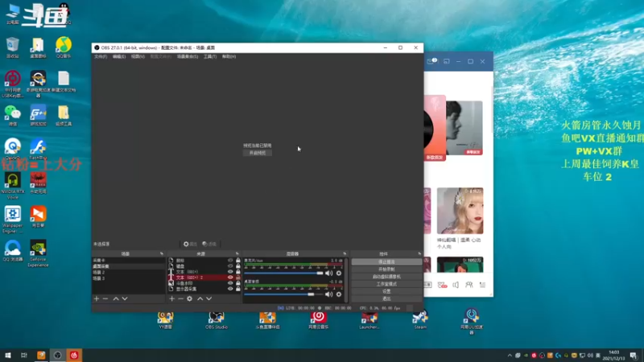Pop out the 混音器 mixer dock
Screen dimensions: 644x362
345,253
